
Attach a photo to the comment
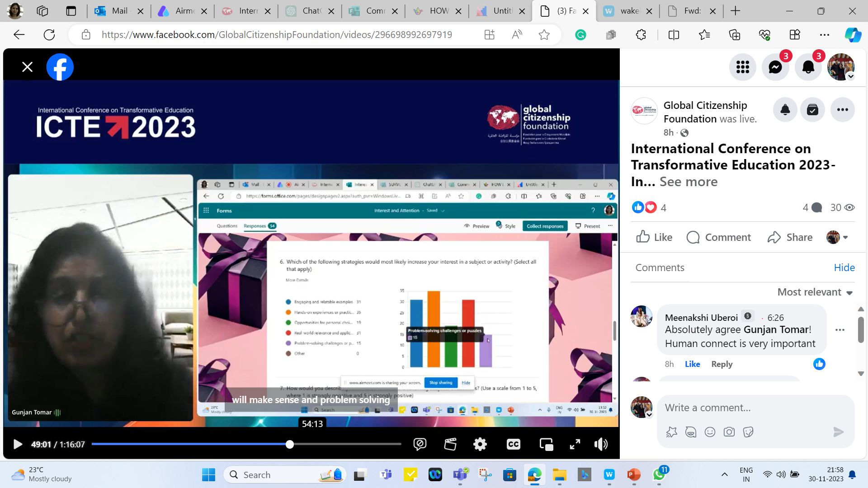(x=729, y=432)
